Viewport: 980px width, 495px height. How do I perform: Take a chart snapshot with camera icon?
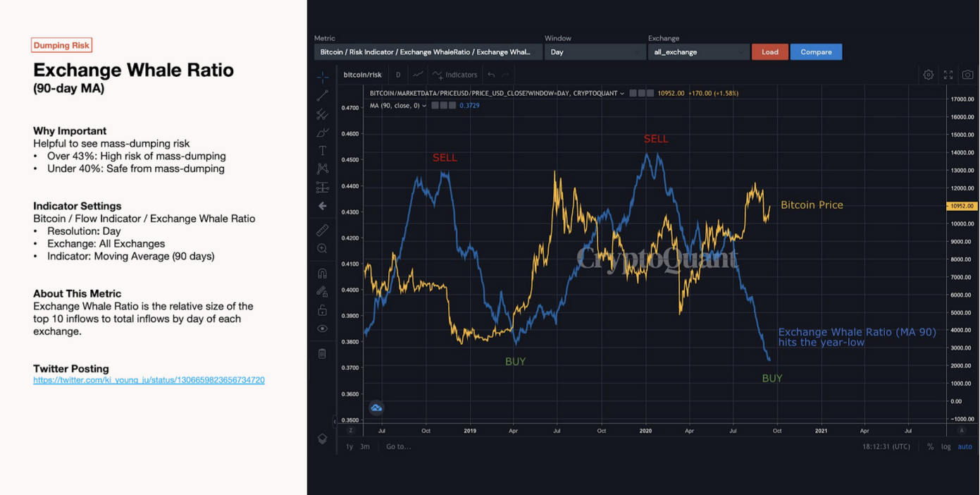click(968, 75)
